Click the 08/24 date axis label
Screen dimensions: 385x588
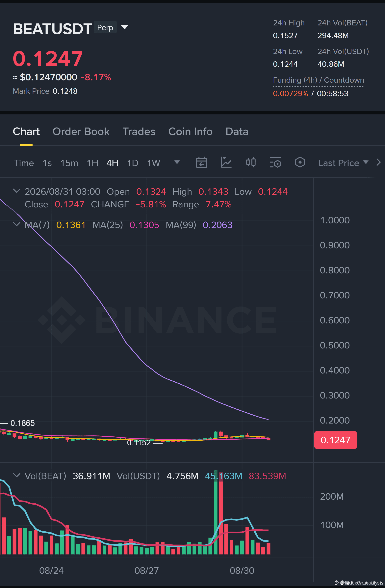pyautogui.click(x=51, y=571)
